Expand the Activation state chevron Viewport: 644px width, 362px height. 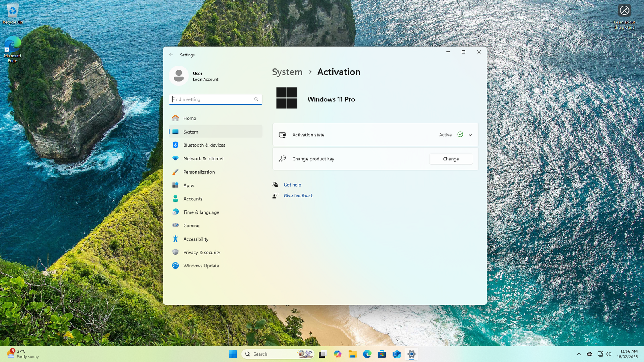pyautogui.click(x=470, y=135)
